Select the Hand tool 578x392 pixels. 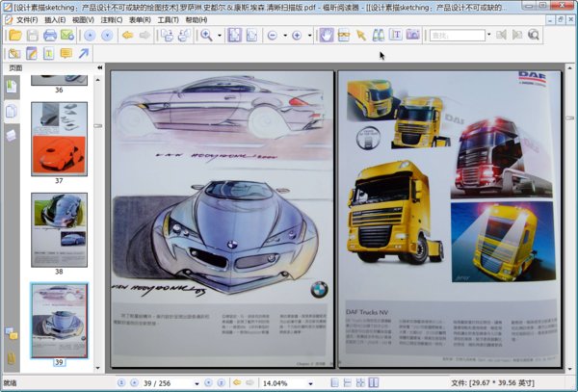[327, 36]
